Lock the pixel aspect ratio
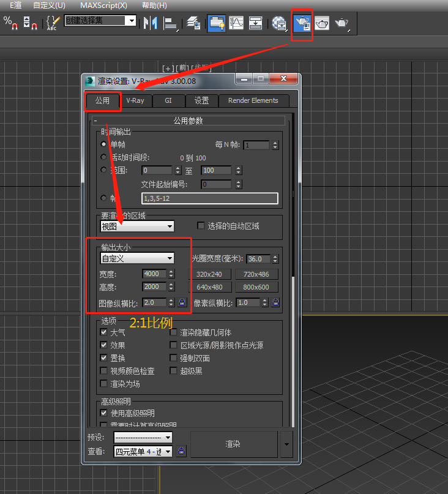The height and width of the screenshot is (494, 448). [275, 302]
